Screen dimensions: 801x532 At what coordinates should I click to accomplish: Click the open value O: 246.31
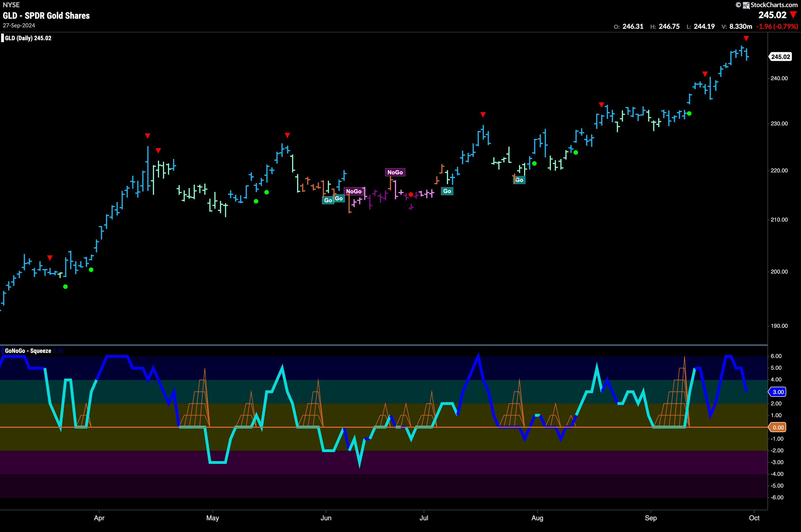(629, 27)
